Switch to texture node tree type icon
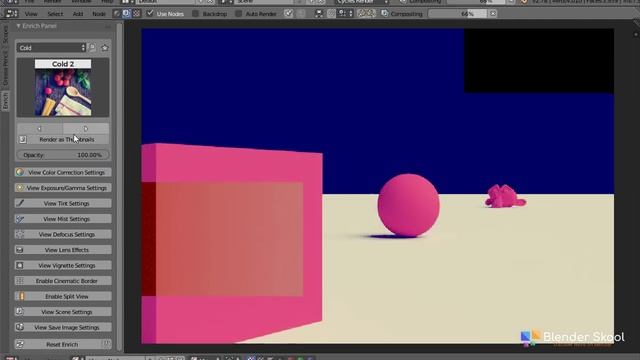The height and width of the screenshot is (360, 640). pos(136,13)
